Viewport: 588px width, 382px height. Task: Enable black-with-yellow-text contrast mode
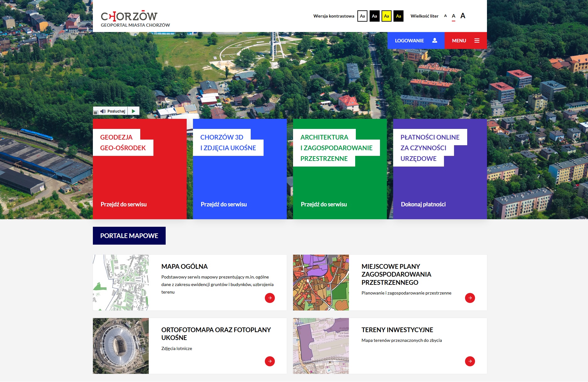point(398,16)
